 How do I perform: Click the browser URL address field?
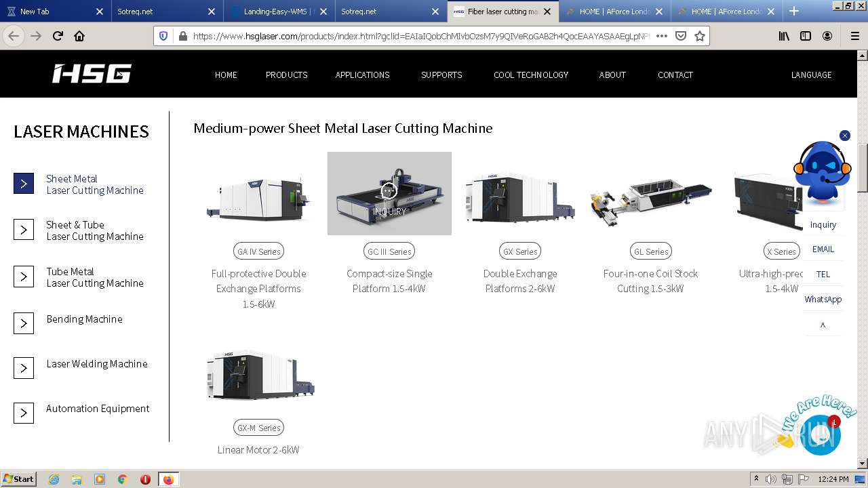coord(420,36)
